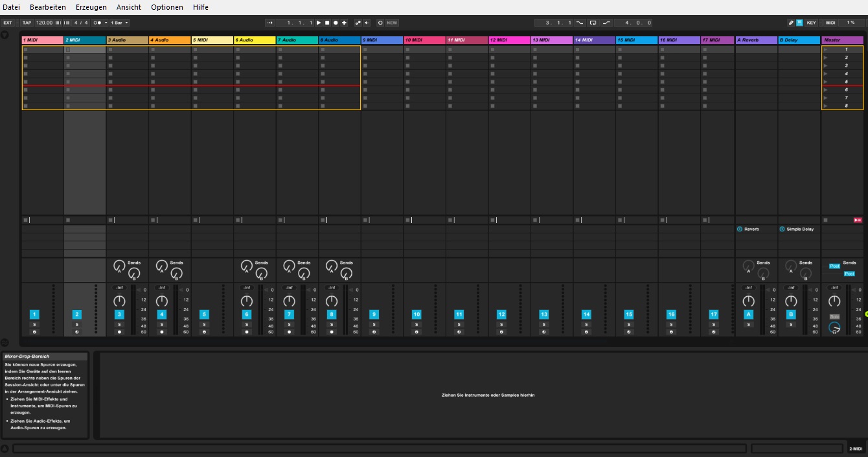Select the 6 Audio track header
This screenshot has height=457, width=868.
[x=255, y=40]
